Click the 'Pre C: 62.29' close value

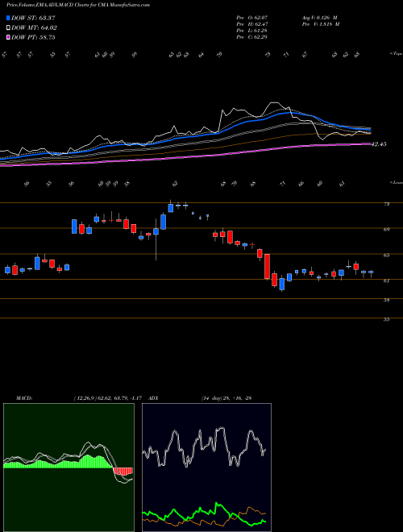252,37
